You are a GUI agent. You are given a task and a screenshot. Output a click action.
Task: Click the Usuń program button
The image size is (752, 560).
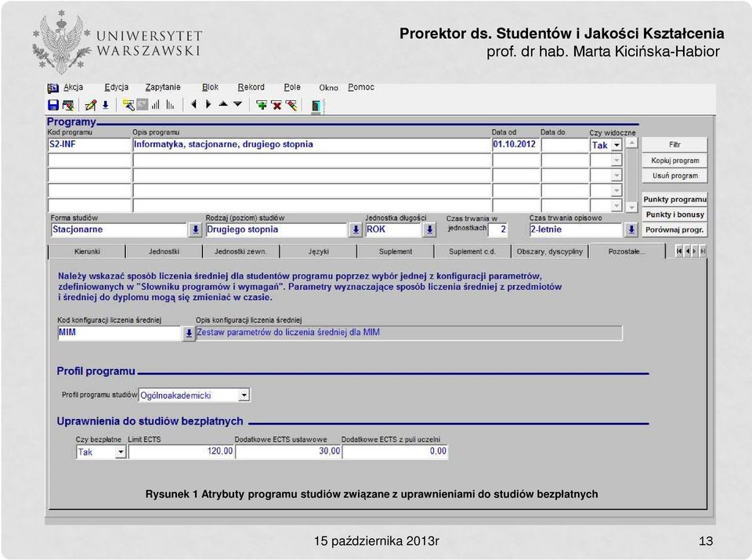point(674,176)
